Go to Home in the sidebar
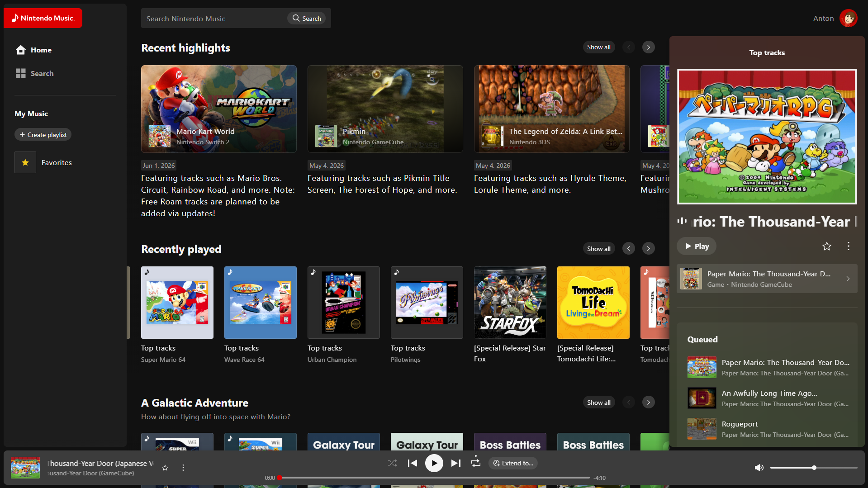The width and height of the screenshot is (868, 488). tap(33, 50)
